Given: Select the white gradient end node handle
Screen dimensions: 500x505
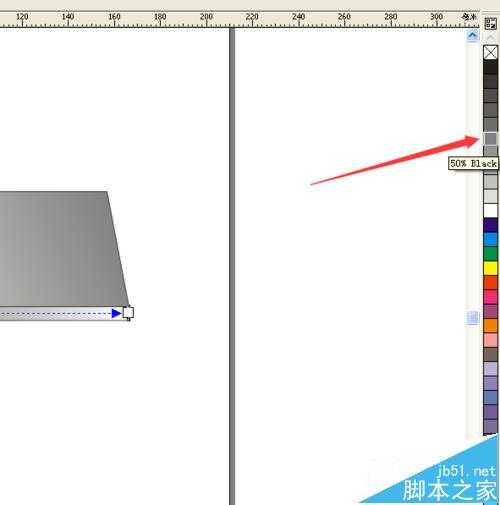Looking at the screenshot, I should coord(128,313).
